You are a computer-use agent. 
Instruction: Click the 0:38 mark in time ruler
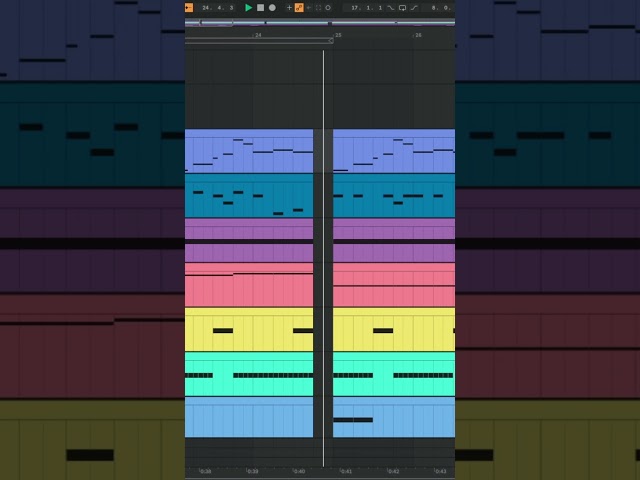tap(205, 471)
